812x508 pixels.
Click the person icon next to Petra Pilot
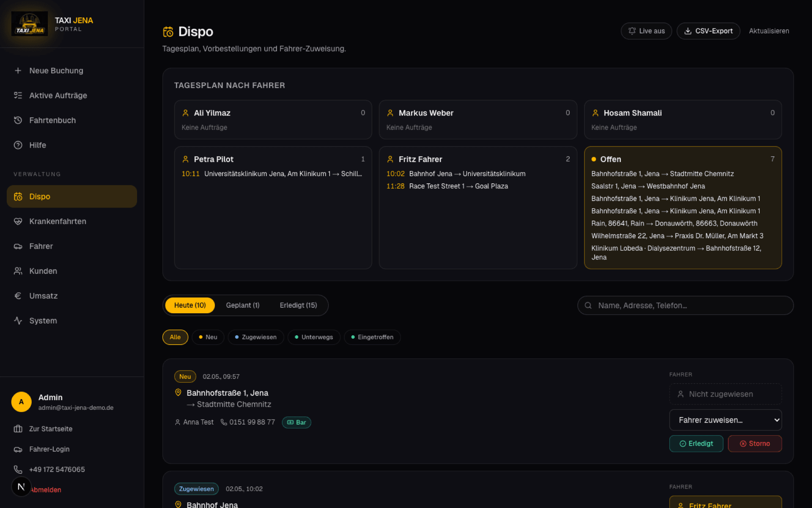pyautogui.click(x=185, y=159)
